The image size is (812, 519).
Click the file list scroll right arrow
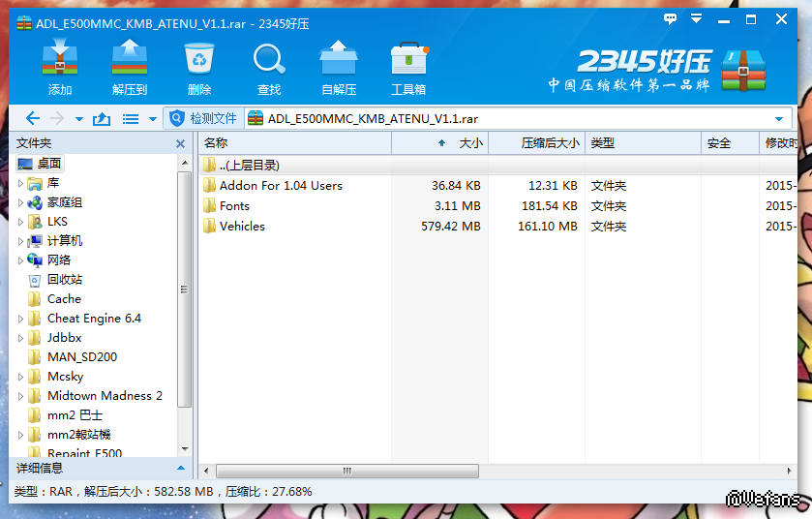(x=789, y=471)
